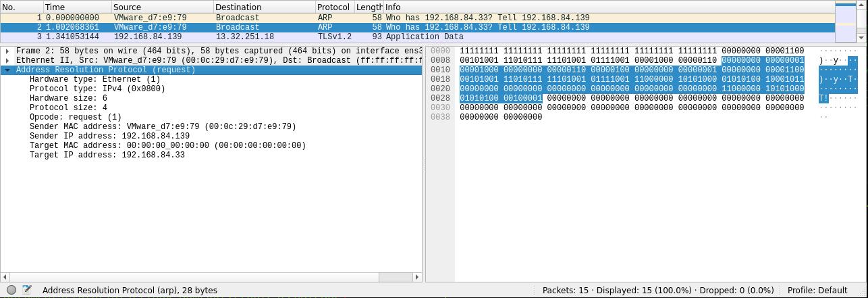Click the packet minimap color strip
Image resolution: width=868 pixels, height=298 pixels.
click(845, 22)
